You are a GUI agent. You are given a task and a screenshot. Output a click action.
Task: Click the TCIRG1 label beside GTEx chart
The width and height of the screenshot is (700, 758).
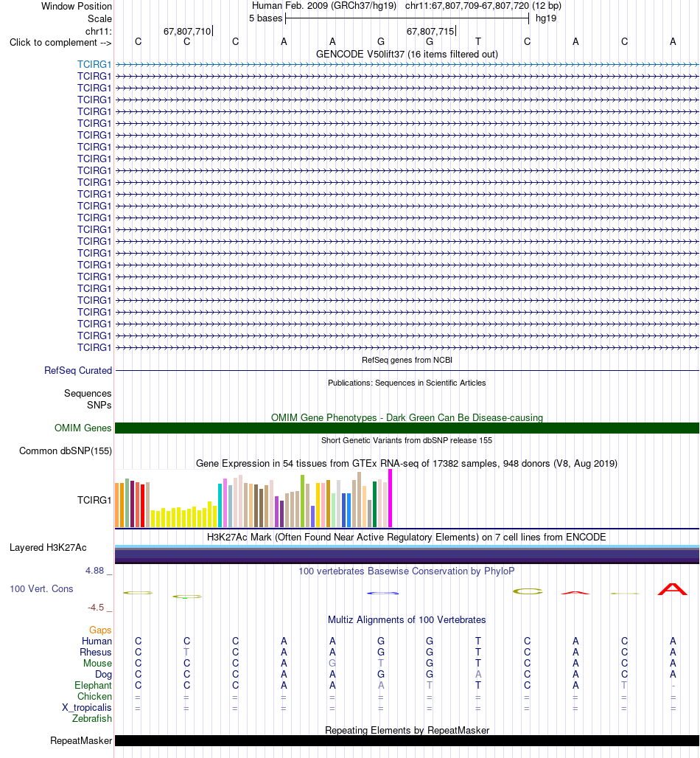coord(94,500)
